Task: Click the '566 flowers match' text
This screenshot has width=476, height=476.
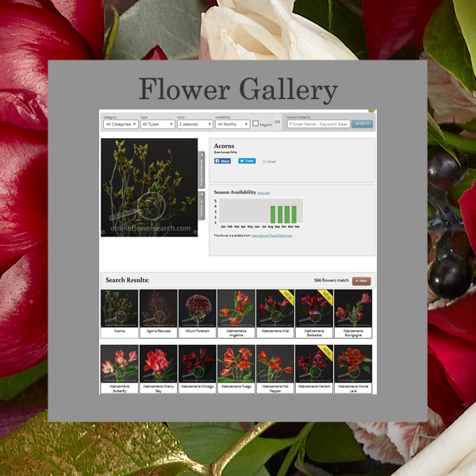Action: click(x=331, y=280)
